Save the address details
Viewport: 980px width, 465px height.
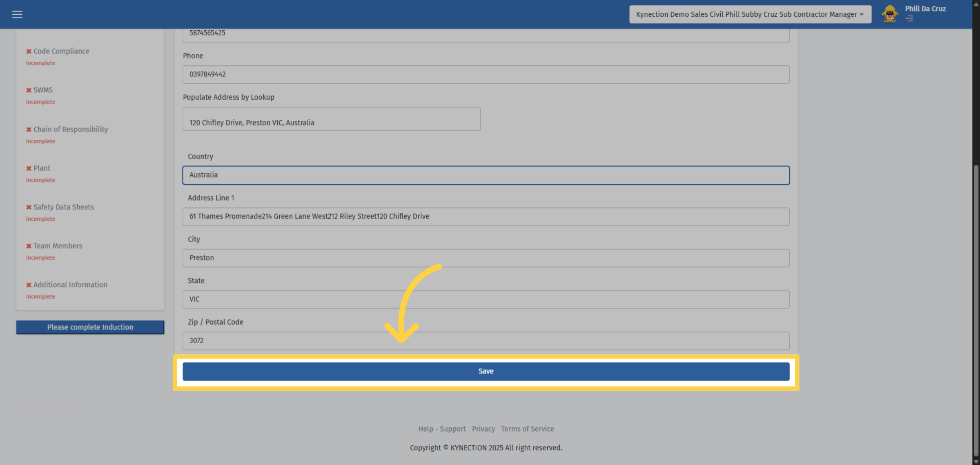tap(486, 371)
